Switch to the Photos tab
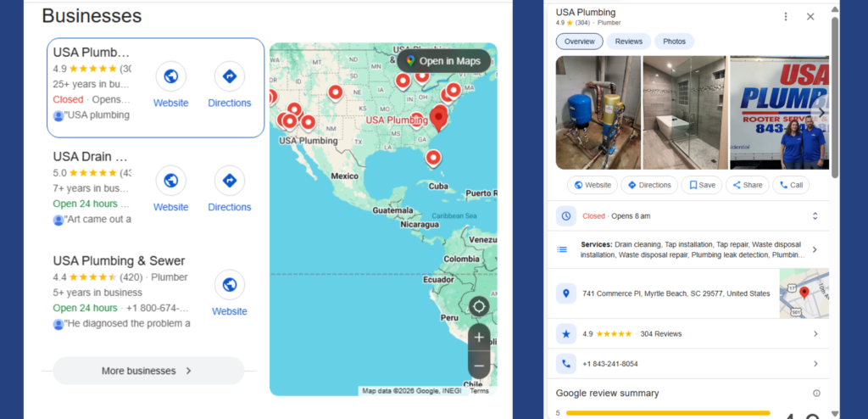The height and width of the screenshot is (419, 868). tap(674, 42)
